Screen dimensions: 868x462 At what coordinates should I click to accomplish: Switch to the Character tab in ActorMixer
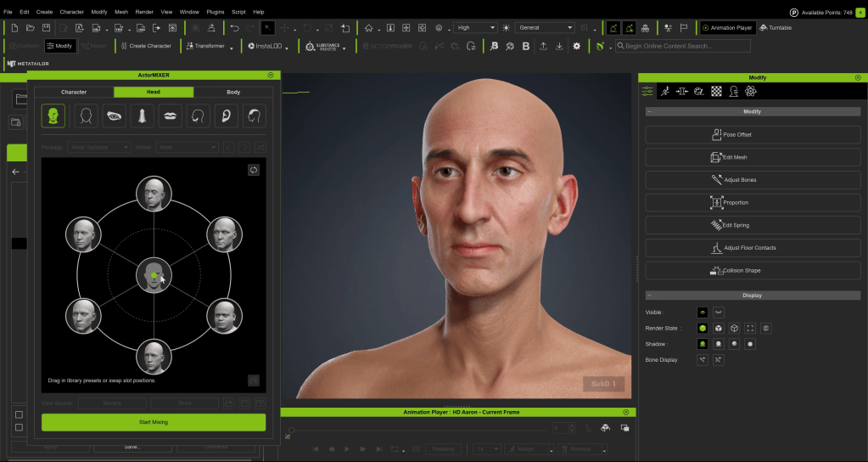click(74, 92)
